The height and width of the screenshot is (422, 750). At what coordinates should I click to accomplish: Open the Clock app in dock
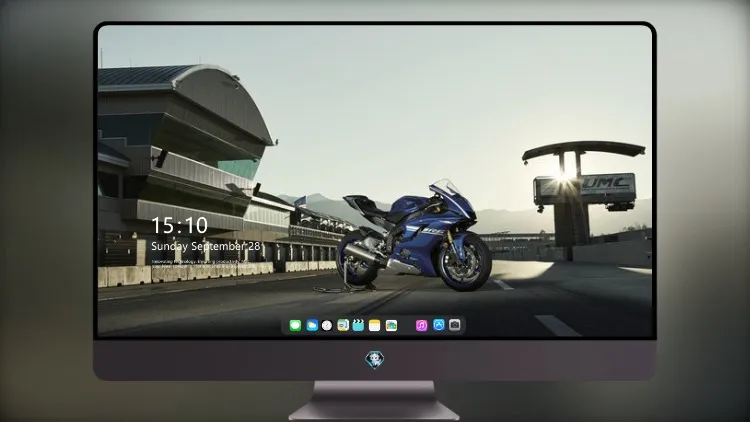[x=327, y=326]
